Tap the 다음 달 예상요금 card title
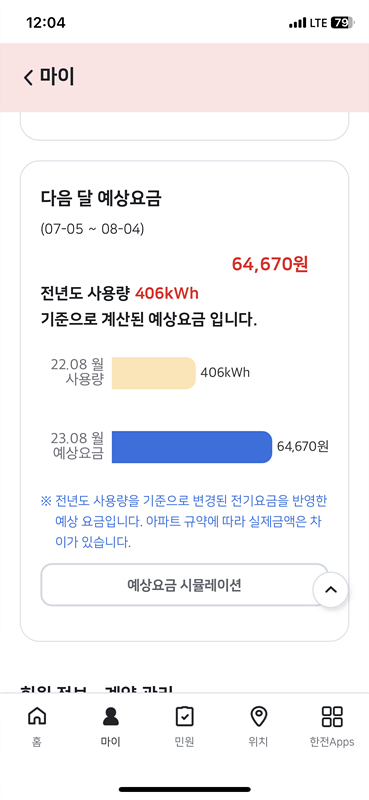This screenshot has width=369, height=800. 101,198
